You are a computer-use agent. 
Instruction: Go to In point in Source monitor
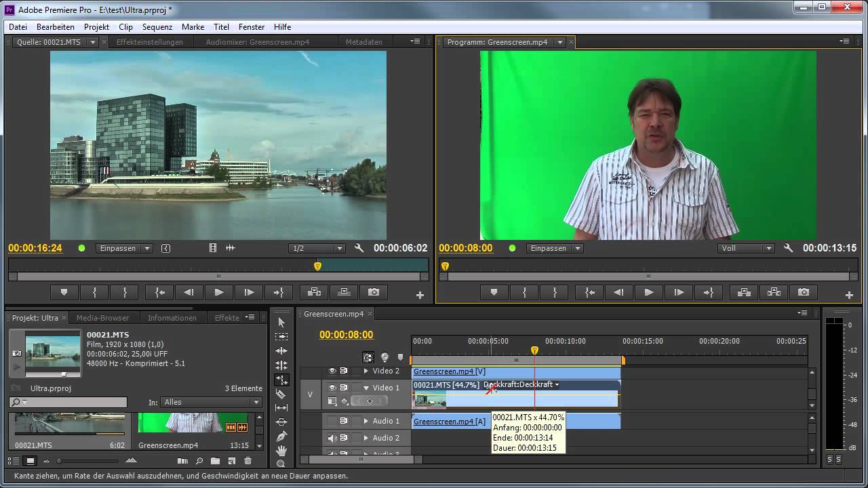pos(159,292)
